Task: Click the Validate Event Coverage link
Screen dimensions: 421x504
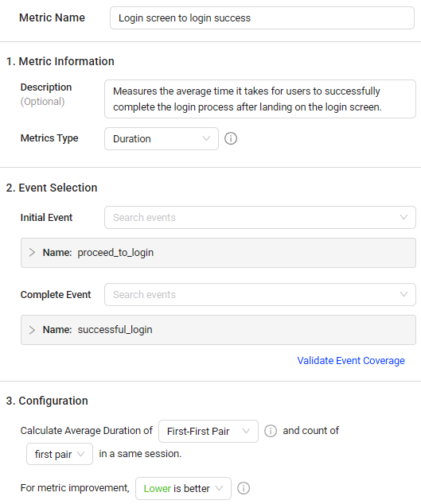Action: 351,361
